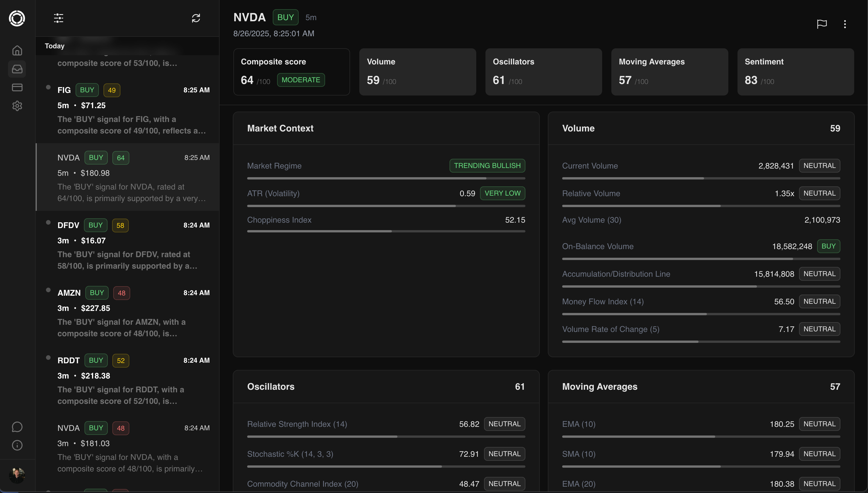This screenshot has height=493, width=868.
Task: Click the TRENDING BULLISH badge
Action: (487, 166)
